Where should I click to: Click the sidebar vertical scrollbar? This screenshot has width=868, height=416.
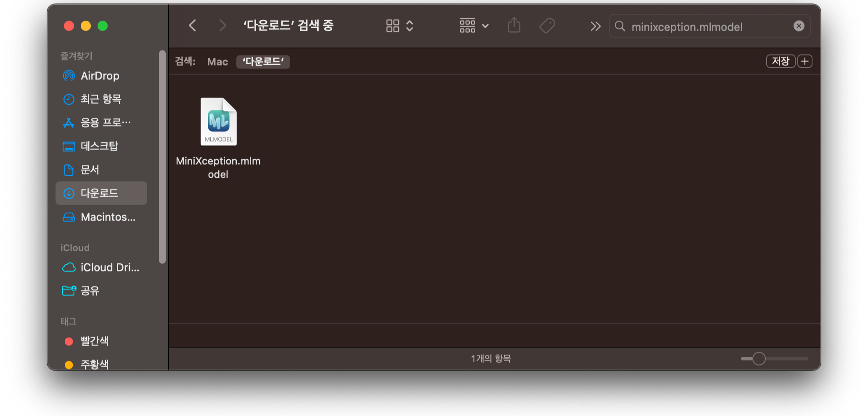[x=162, y=157]
